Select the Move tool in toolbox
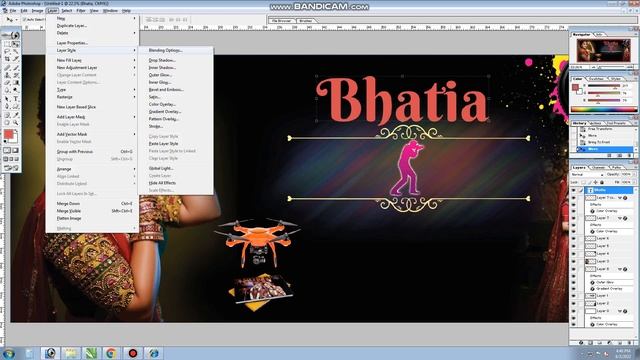This screenshot has height=360, width=640. click(x=16, y=44)
